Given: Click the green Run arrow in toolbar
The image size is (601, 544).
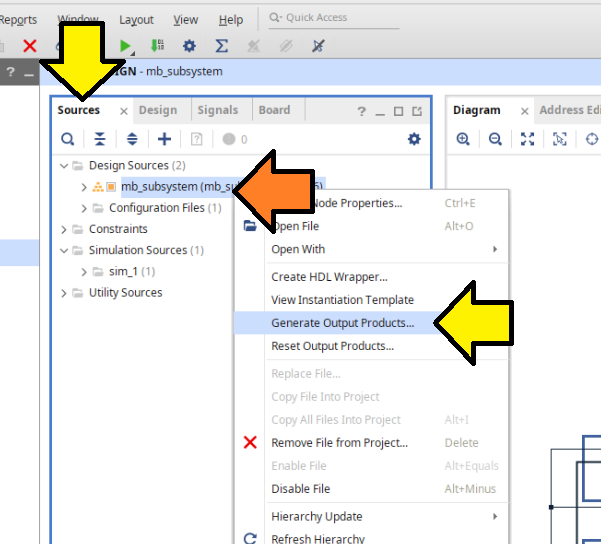Looking at the screenshot, I should pos(125,46).
